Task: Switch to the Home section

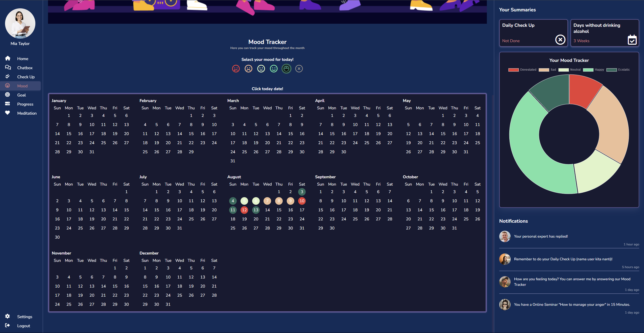Action: [22, 58]
